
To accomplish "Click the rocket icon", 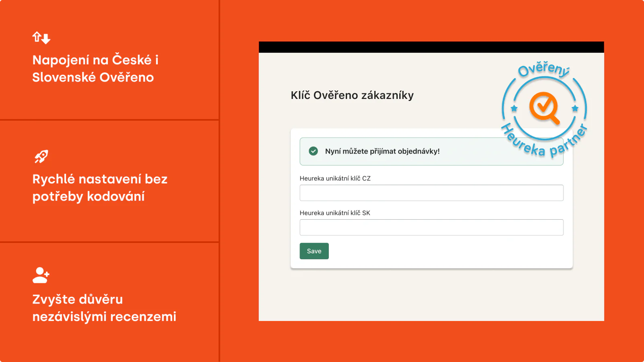I will coord(41,156).
